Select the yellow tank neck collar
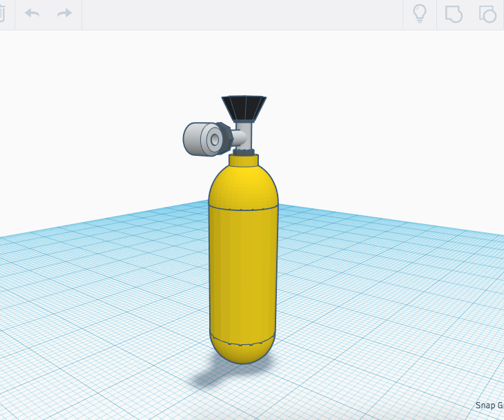 [244, 160]
